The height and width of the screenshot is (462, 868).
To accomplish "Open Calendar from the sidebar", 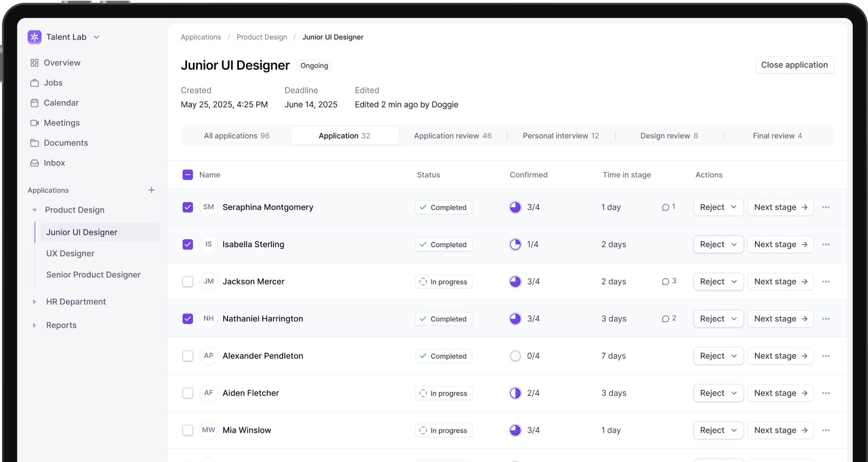I will coord(61,103).
